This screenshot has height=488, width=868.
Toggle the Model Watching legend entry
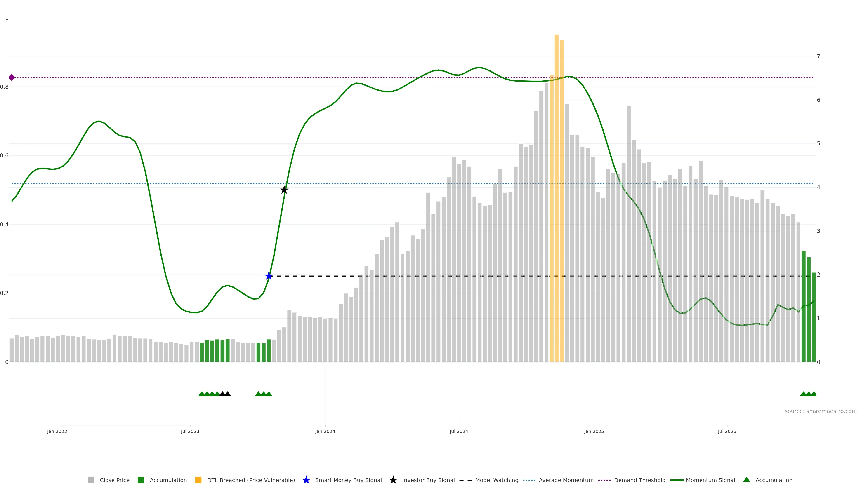click(x=496, y=480)
